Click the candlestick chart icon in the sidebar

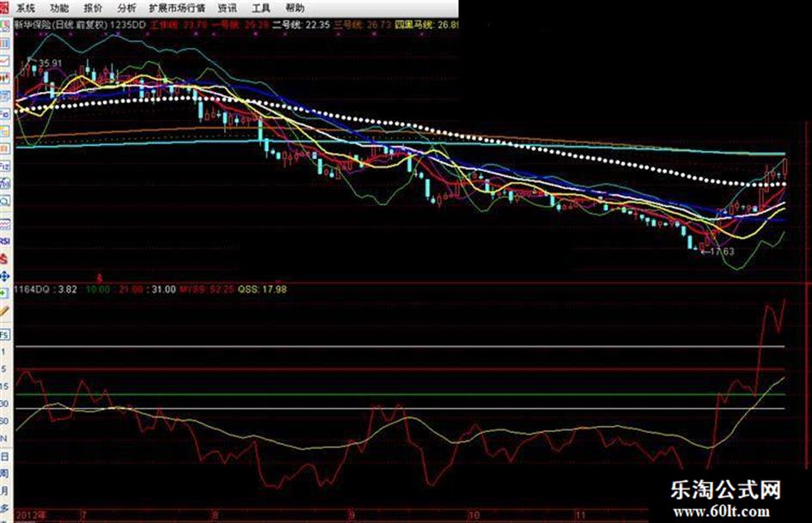pyautogui.click(x=4, y=79)
